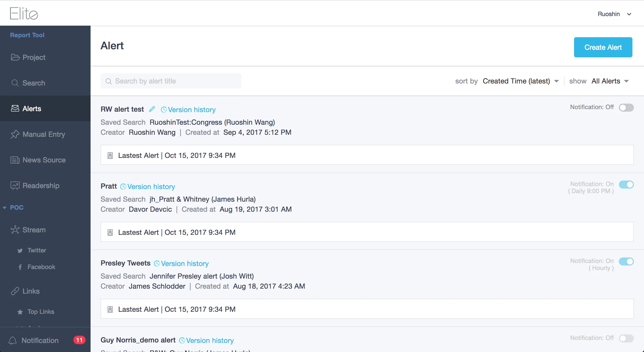
Task: Click the document icon in Presley Tweets Lastest Alert row
Action: pyautogui.click(x=110, y=309)
